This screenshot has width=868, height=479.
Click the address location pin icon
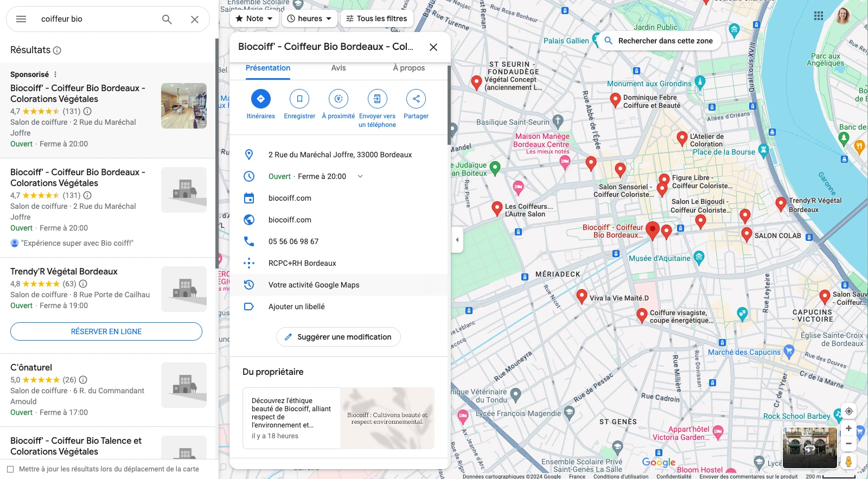(x=249, y=155)
